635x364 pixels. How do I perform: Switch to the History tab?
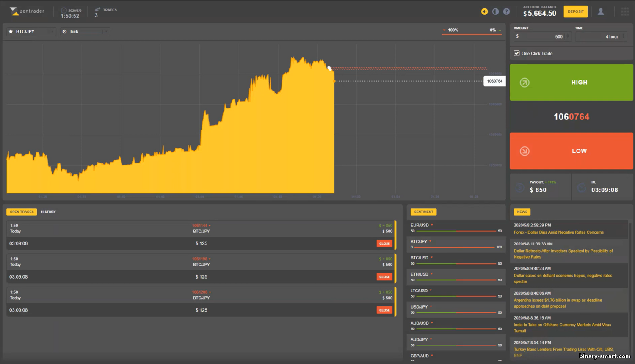click(x=48, y=212)
